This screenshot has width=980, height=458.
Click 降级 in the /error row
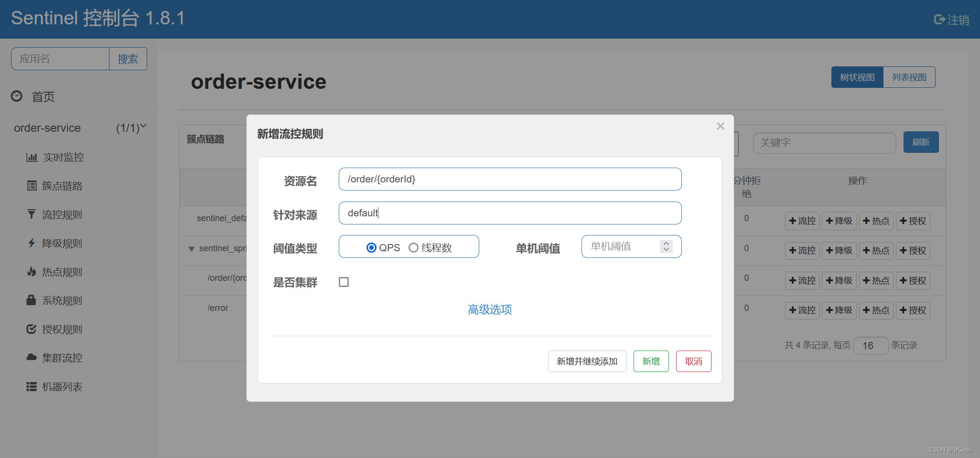(839, 310)
